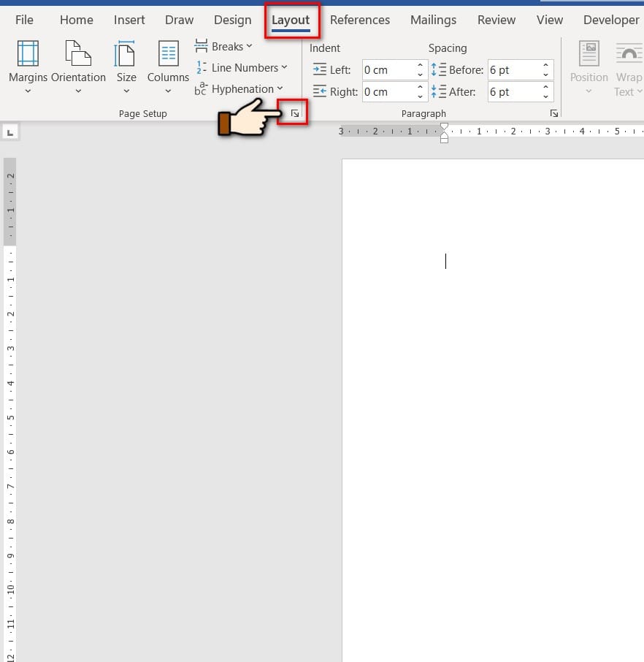Click the Breaks icon
Screen dimensions: 644x662
tap(201, 46)
